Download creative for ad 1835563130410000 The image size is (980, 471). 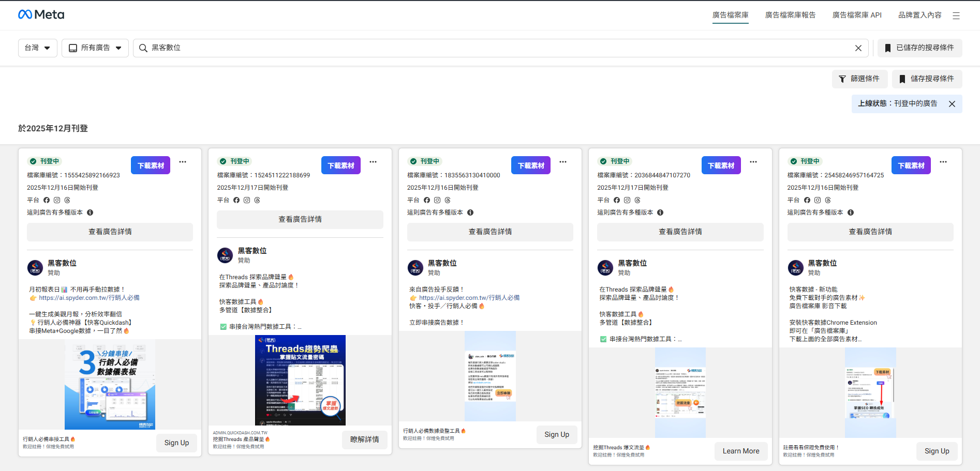531,165
